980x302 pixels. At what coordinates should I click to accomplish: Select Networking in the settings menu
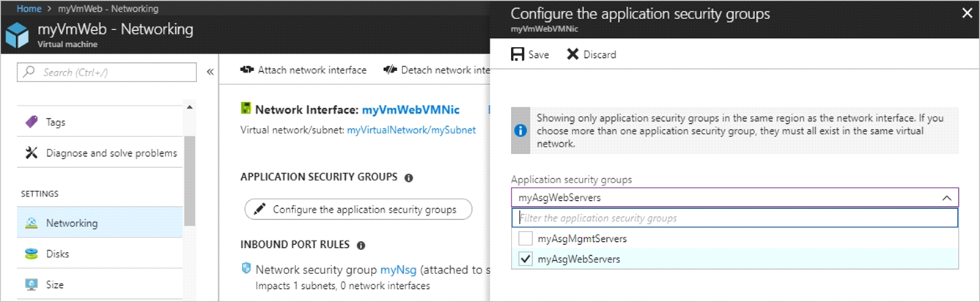[100, 223]
